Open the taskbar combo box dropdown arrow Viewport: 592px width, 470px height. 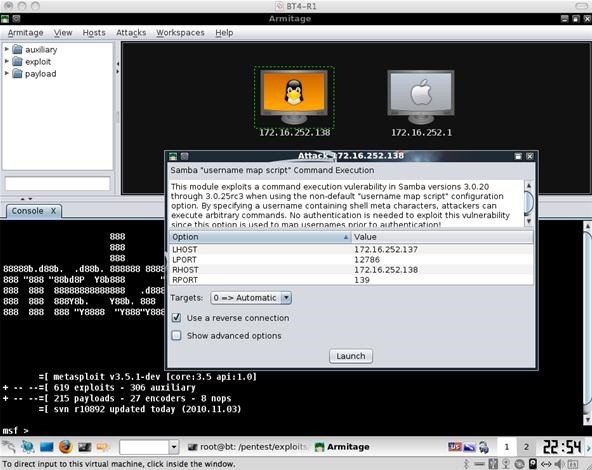pyautogui.click(x=174, y=447)
